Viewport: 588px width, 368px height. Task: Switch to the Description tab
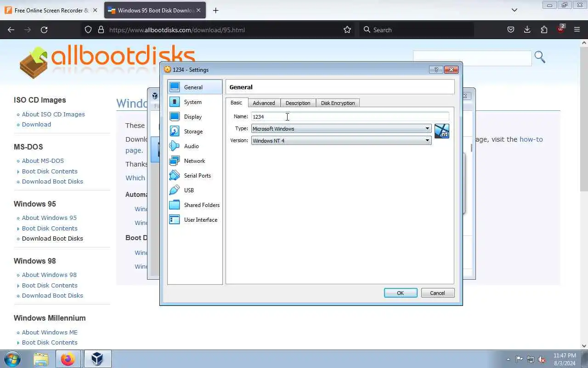coord(298,103)
